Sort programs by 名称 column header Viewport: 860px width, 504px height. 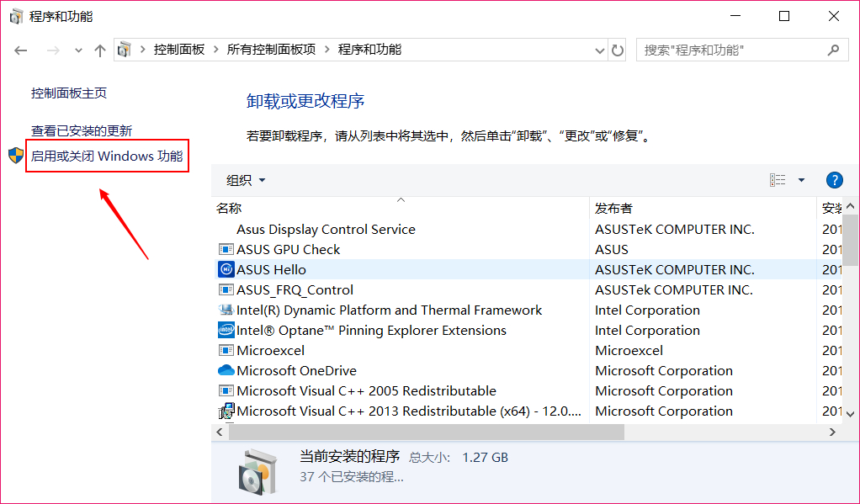[229, 208]
